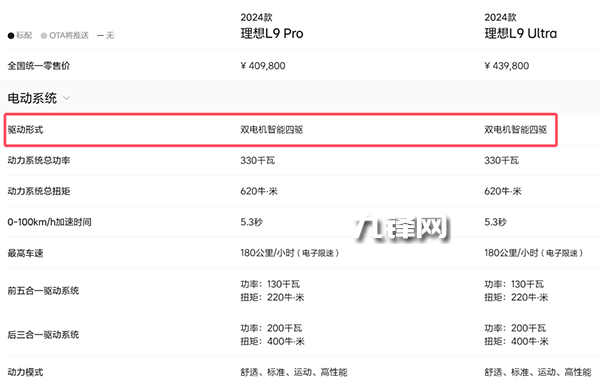The image size is (600, 385).
Task: Click the black 标配 legend dot
Action: (11, 36)
